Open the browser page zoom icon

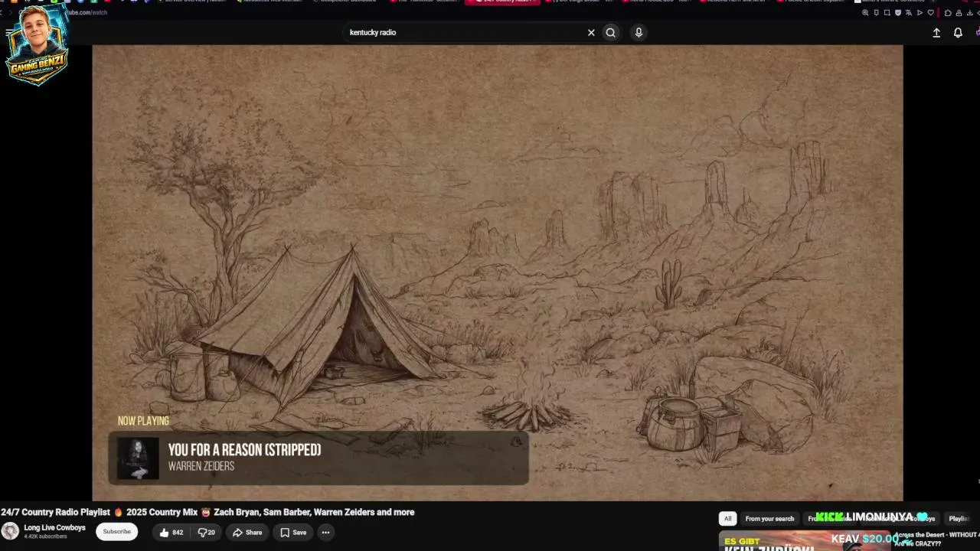click(865, 12)
